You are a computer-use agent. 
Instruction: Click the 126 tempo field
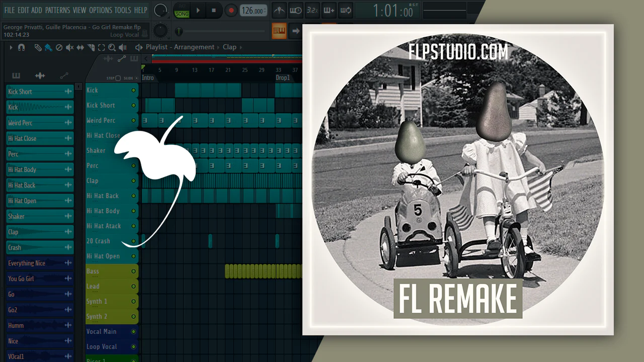(253, 11)
